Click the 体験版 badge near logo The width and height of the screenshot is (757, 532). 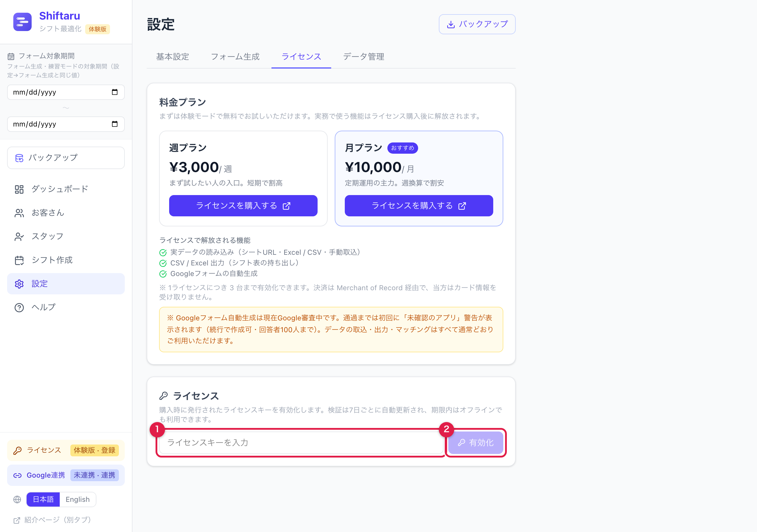click(x=98, y=29)
